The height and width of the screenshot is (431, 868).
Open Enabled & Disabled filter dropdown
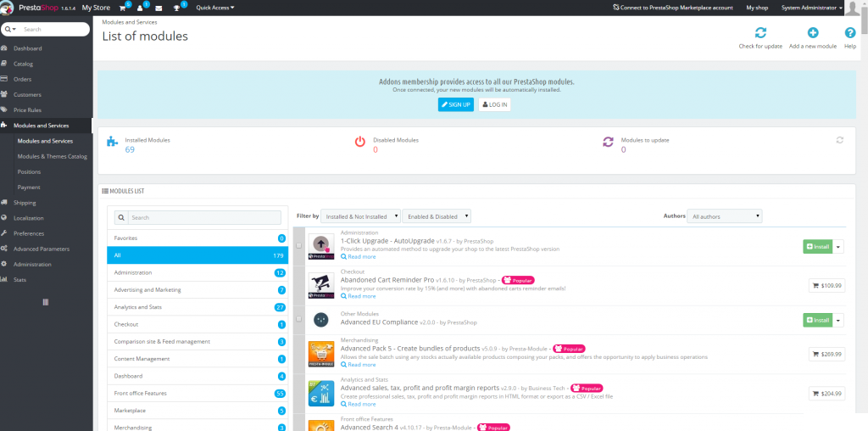pos(437,216)
